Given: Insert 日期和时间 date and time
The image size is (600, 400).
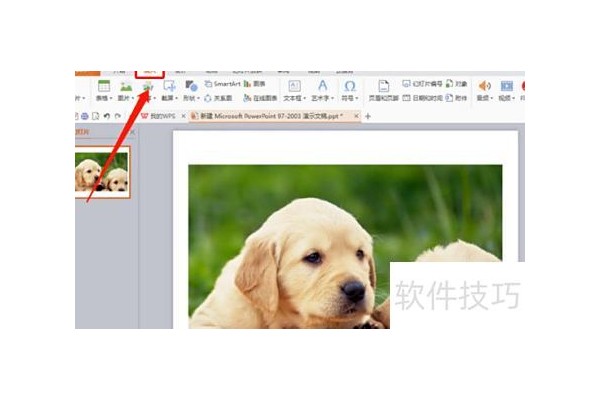Looking at the screenshot, I should point(422,98).
